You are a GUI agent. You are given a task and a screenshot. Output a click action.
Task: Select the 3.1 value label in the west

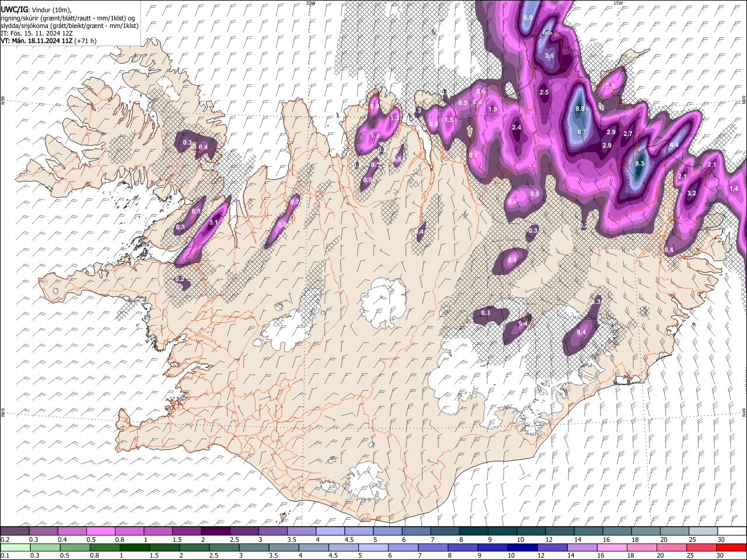coord(214,222)
